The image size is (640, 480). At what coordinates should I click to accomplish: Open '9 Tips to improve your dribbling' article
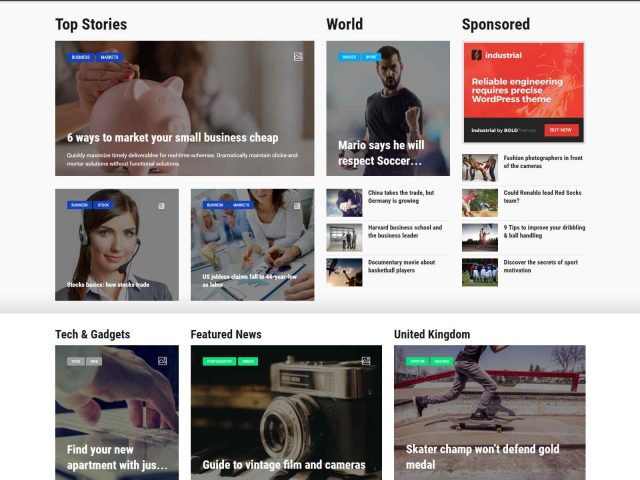(x=544, y=231)
